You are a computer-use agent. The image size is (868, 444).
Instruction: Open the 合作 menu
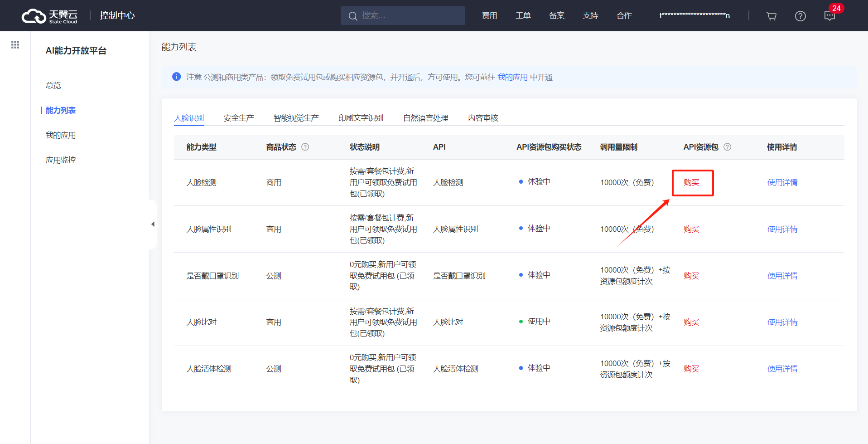[x=624, y=16]
